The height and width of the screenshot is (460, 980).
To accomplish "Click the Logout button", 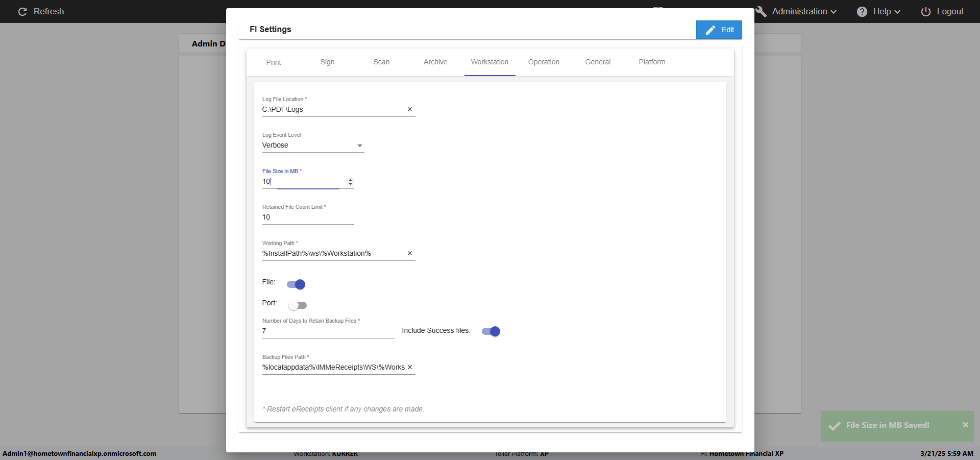I will pyautogui.click(x=942, y=11).
